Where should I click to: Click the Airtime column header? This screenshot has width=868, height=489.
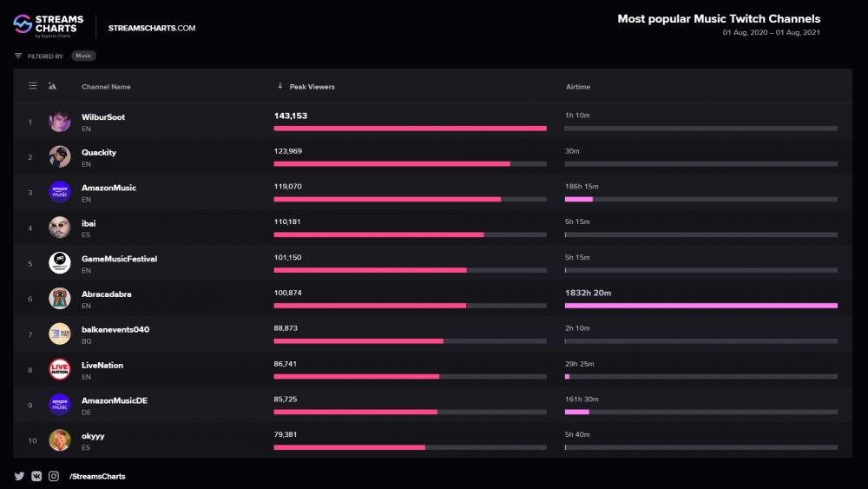coord(578,87)
